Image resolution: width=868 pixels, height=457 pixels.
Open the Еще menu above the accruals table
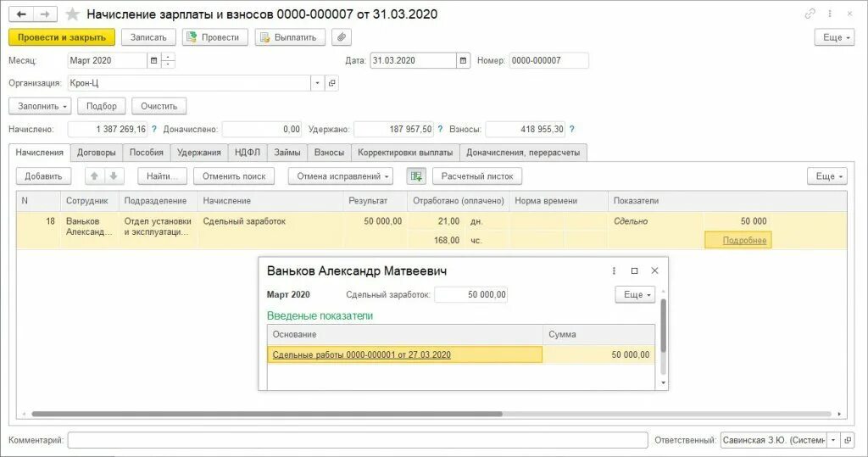pos(827,176)
